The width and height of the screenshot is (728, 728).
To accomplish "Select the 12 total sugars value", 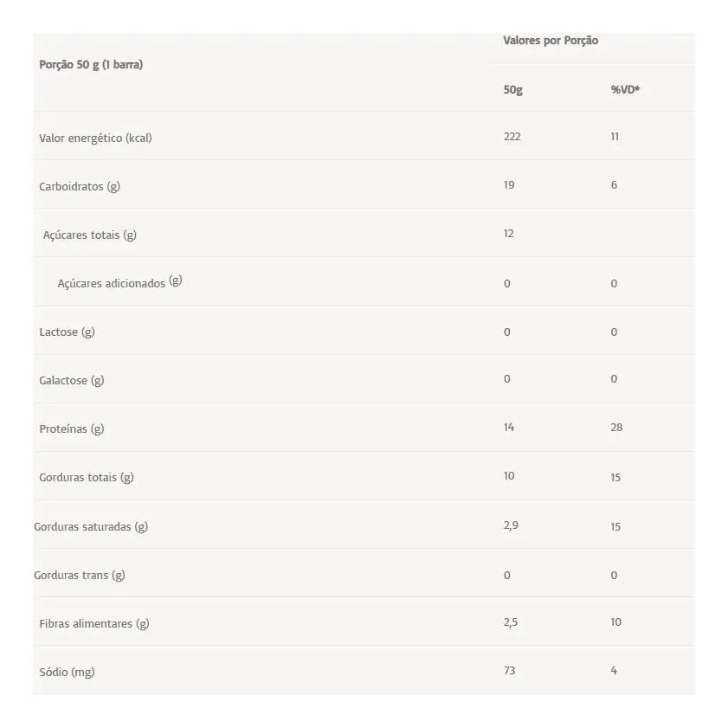I will [x=509, y=234].
